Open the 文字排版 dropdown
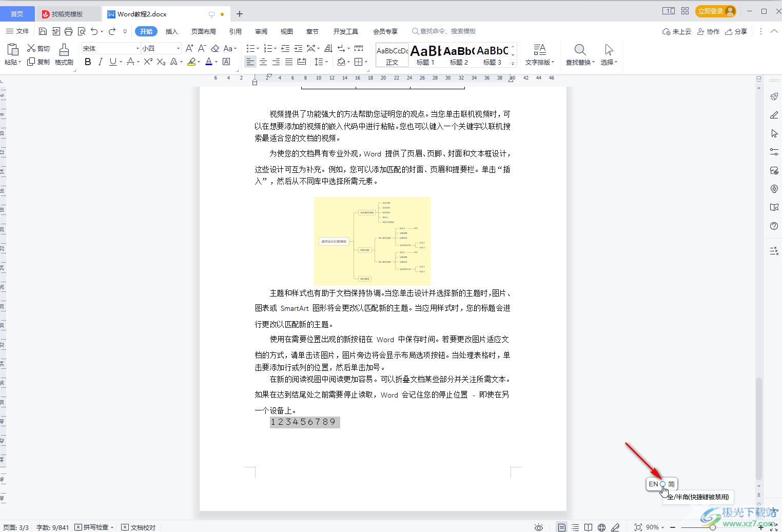782x532 pixels. (540, 62)
